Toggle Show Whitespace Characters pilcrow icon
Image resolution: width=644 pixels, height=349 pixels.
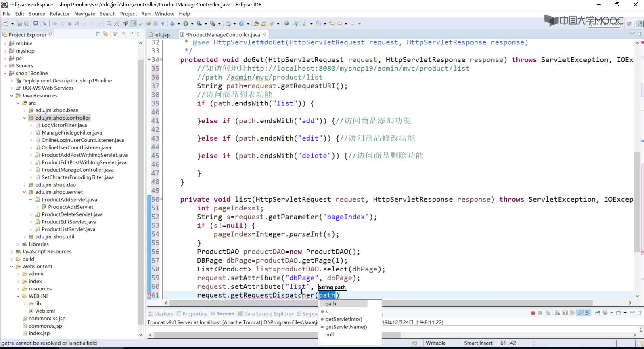click(x=163, y=23)
